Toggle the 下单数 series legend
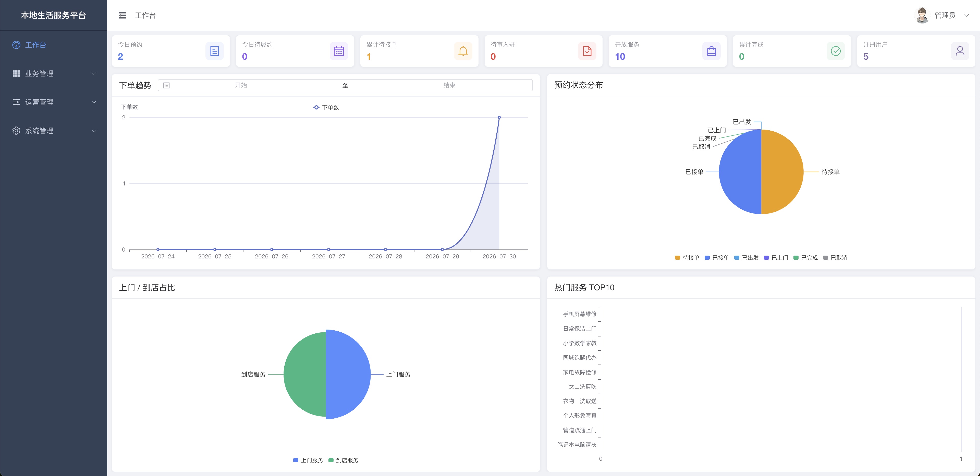The width and height of the screenshot is (980, 476). point(326,108)
